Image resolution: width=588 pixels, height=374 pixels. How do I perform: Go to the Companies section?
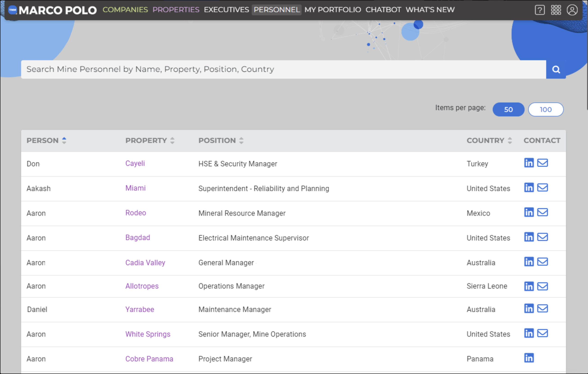click(x=125, y=10)
